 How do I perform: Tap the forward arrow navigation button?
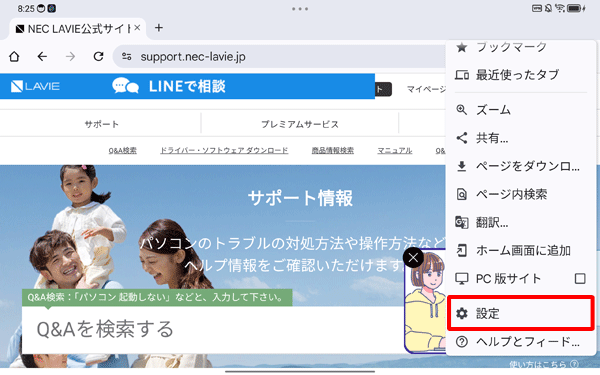point(70,57)
